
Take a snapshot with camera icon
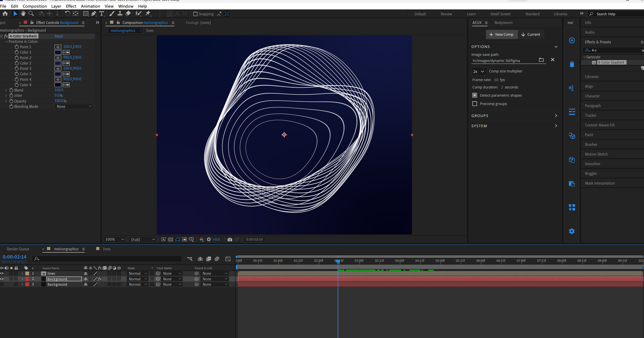(230, 239)
